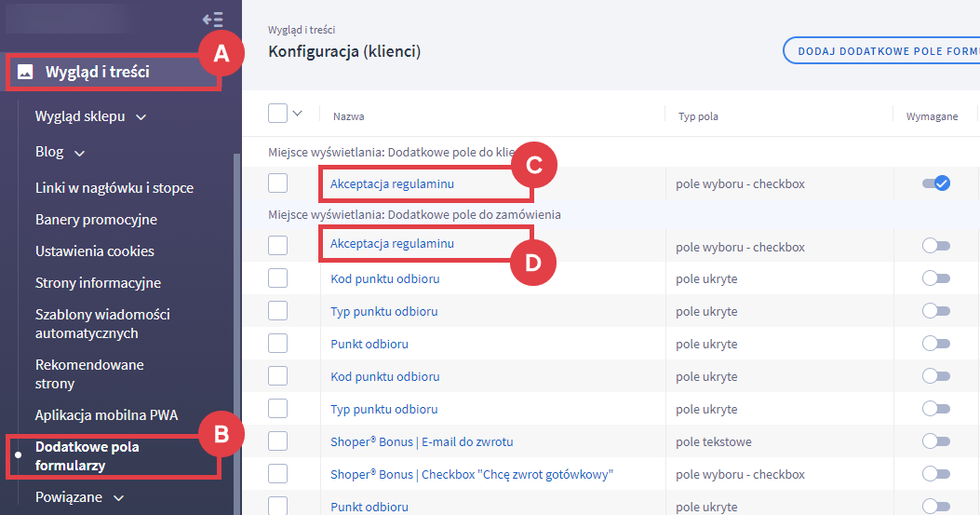This screenshot has width=980, height=515.
Task: Click Dodaj dodatkowe pole formularza button
Action: (x=881, y=50)
